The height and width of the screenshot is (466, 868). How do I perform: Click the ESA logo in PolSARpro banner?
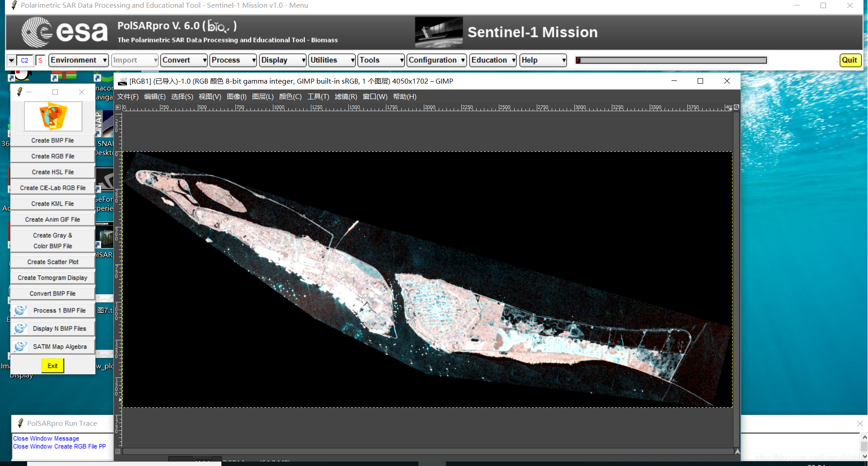tap(65, 32)
